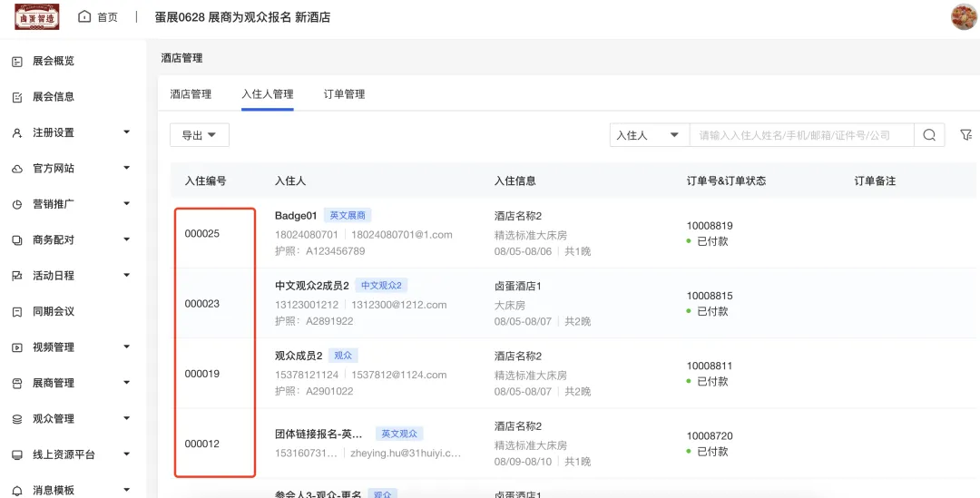Open the filter funnel icon
The width and height of the screenshot is (980, 498).
[x=965, y=135]
